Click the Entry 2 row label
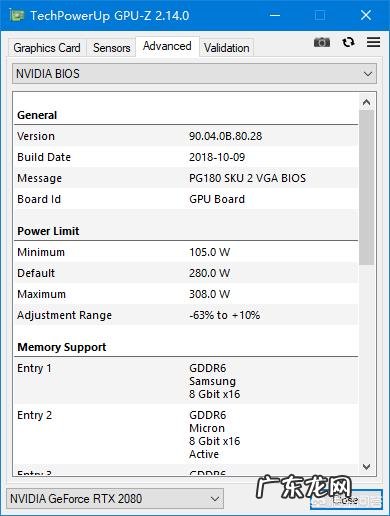390x516 pixels. point(34,415)
